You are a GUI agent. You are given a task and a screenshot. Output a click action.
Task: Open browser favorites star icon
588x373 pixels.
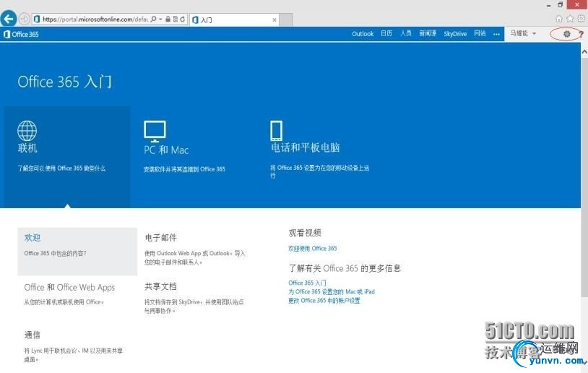pyautogui.click(x=570, y=18)
